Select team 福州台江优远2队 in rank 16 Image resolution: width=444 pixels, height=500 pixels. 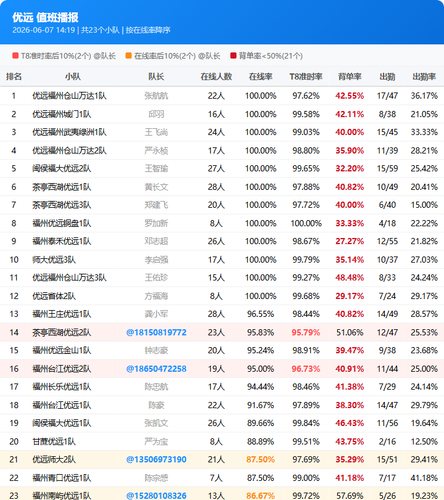62,369
